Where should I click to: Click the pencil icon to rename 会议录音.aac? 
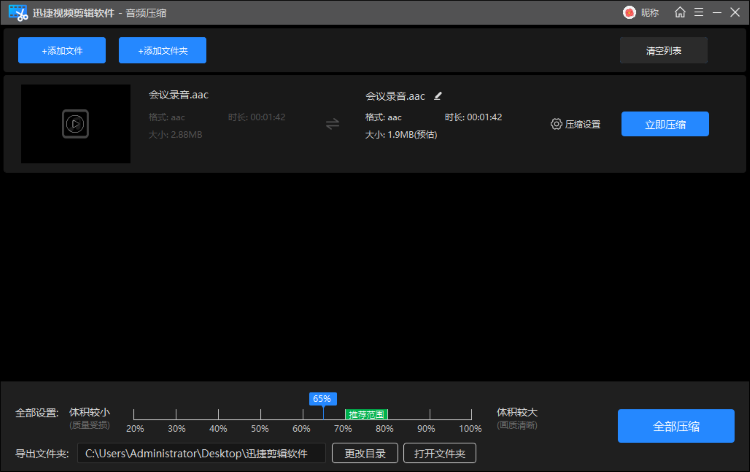pyautogui.click(x=438, y=96)
